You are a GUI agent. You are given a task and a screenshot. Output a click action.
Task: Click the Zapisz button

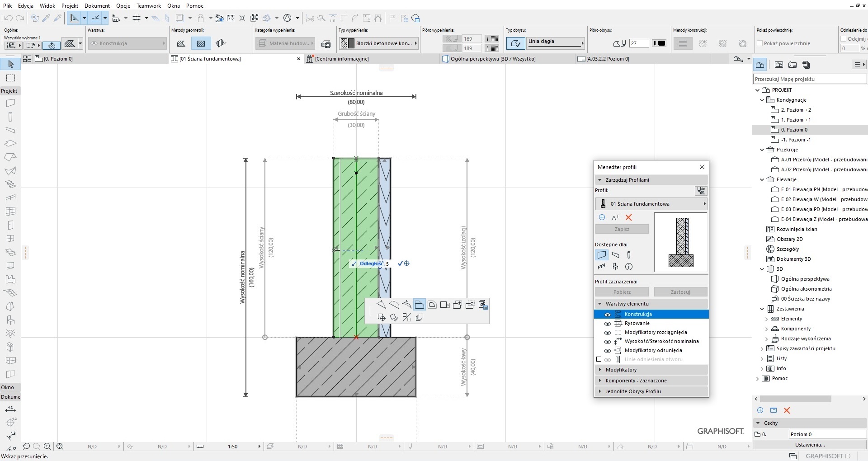[x=622, y=229]
